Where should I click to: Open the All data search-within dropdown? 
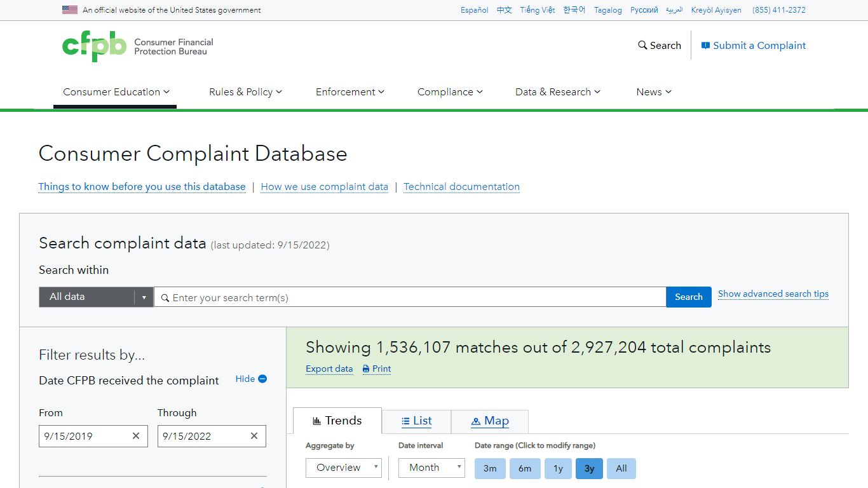[x=96, y=297]
